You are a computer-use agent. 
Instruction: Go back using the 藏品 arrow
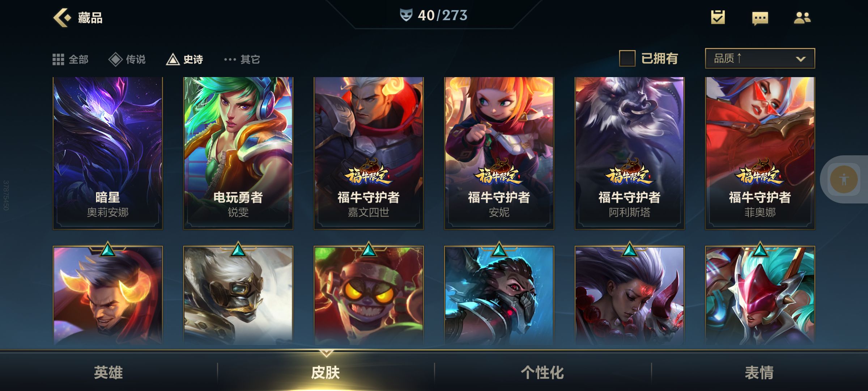pos(62,17)
